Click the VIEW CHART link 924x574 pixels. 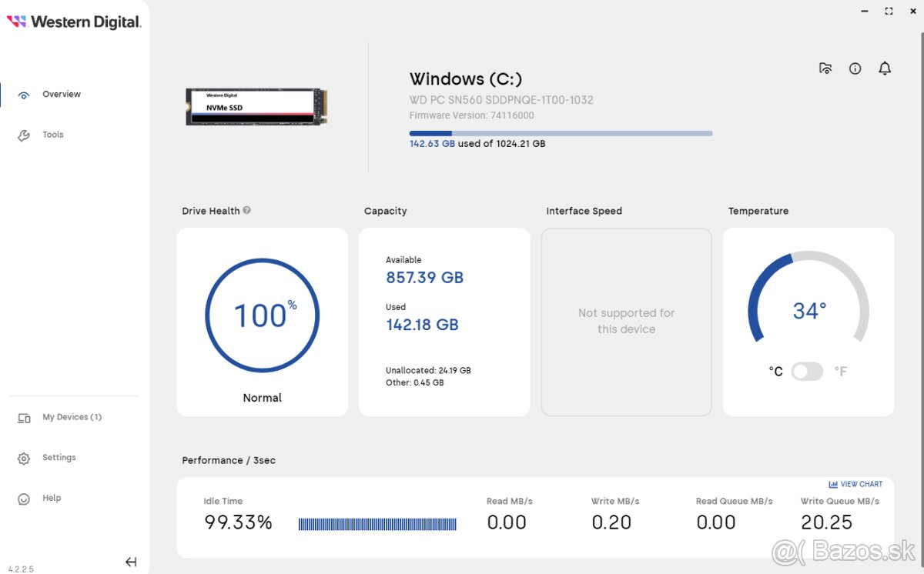[x=856, y=484]
